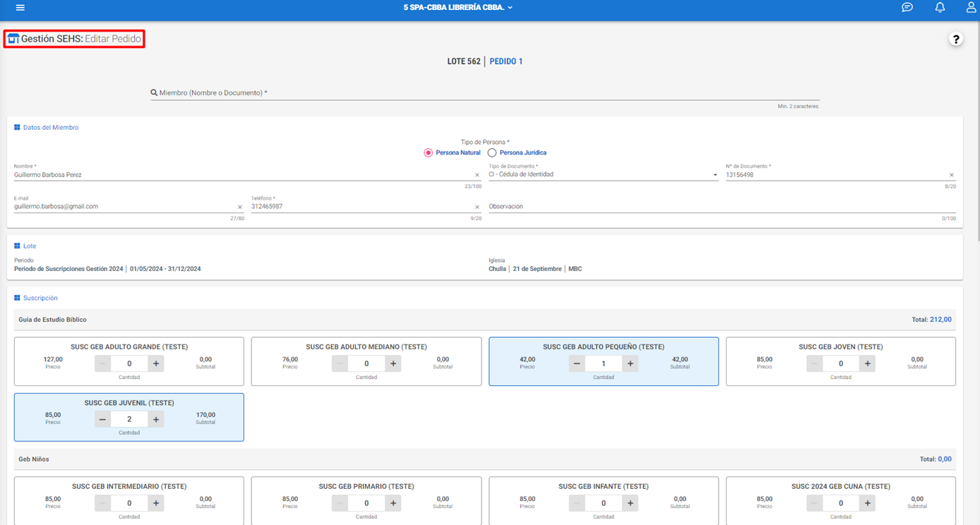Image resolution: width=980 pixels, height=525 pixels.
Task: Edit quantity box of SUSC GEB ADULTO MEDIANO
Action: coord(366,363)
